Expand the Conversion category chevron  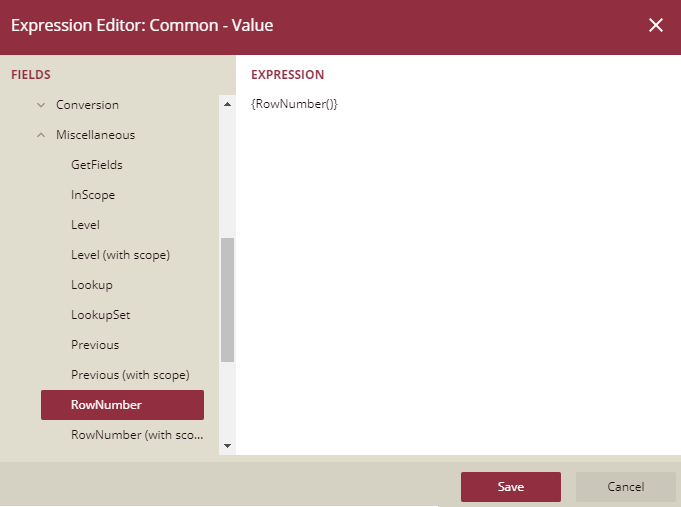pos(41,105)
